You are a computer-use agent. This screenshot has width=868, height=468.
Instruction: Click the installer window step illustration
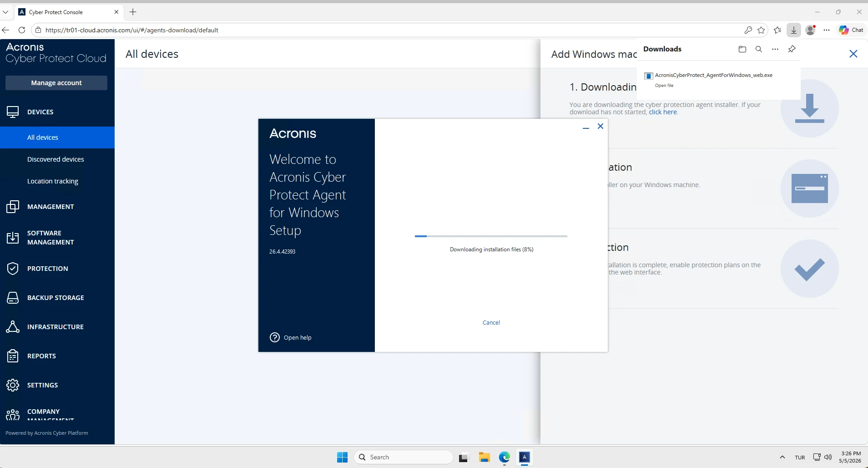[810, 188]
